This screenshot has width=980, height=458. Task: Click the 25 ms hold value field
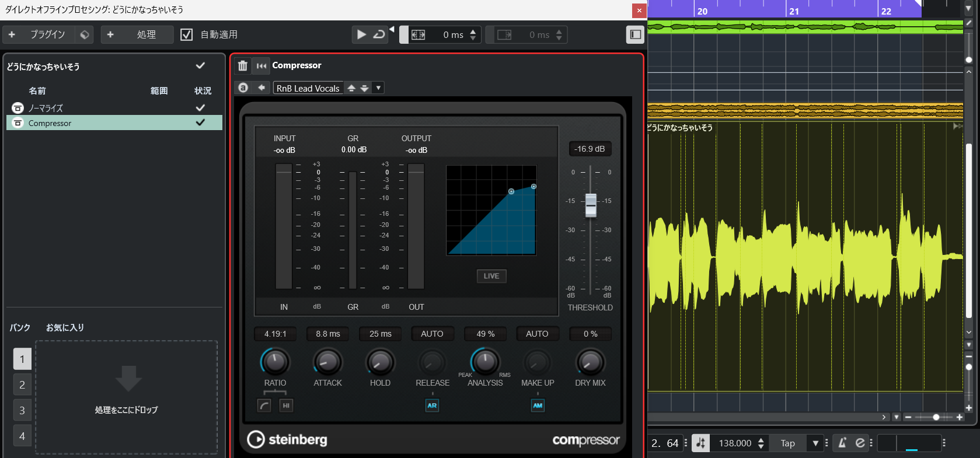coord(381,334)
